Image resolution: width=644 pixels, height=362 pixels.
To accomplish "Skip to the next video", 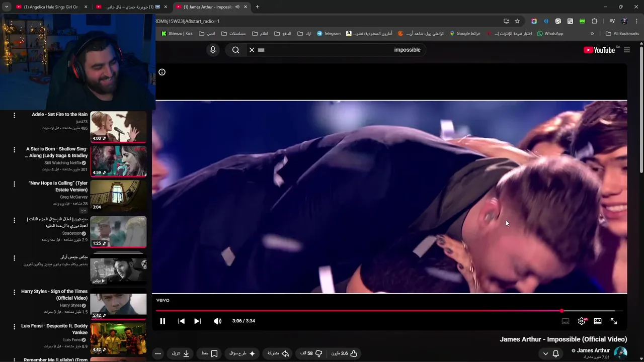I will (x=197, y=321).
